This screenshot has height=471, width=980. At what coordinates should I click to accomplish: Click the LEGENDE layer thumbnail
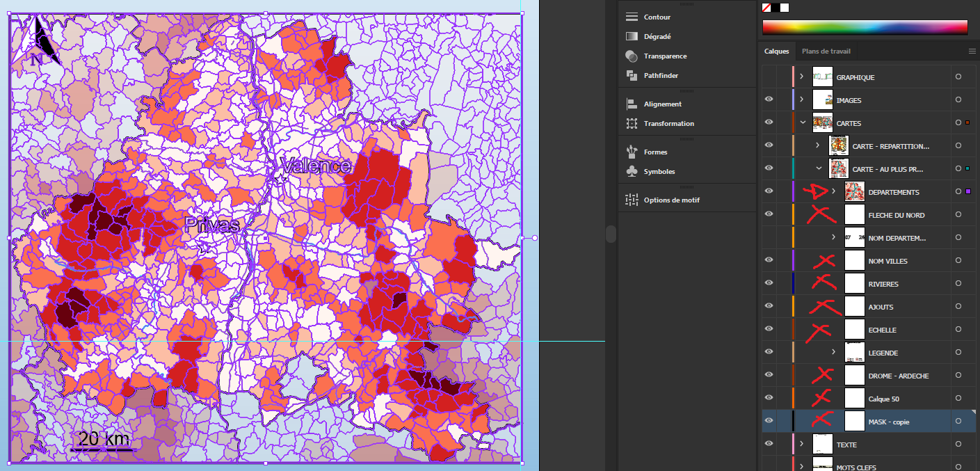pyautogui.click(x=855, y=353)
